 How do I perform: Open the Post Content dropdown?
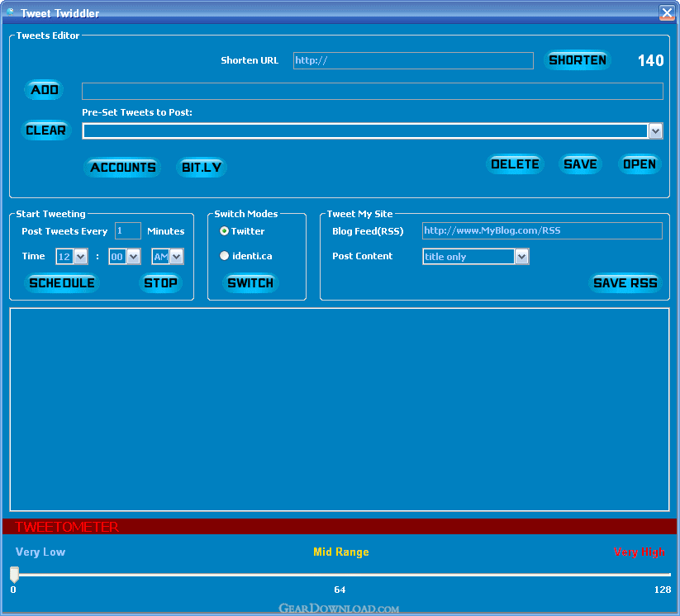(x=521, y=257)
